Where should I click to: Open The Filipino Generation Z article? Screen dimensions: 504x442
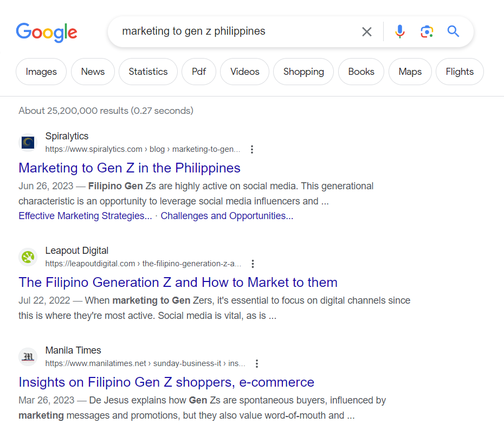point(178,283)
